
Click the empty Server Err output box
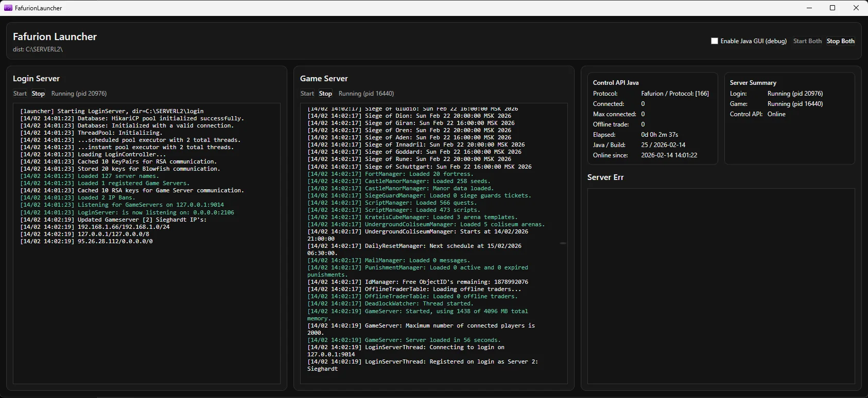[x=721, y=286]
